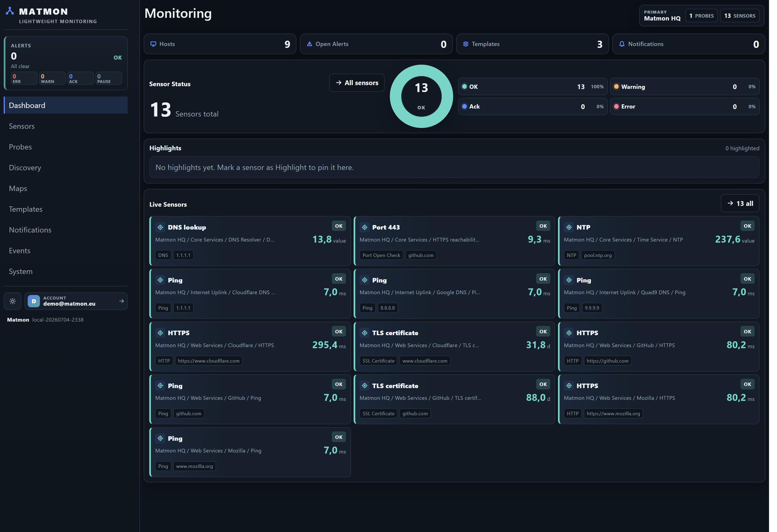Image resolution: width=777 pixels, height=532 pixels.
Task: Click the Cloudflare HTTPS sensor icon
Action: (160, 333)
